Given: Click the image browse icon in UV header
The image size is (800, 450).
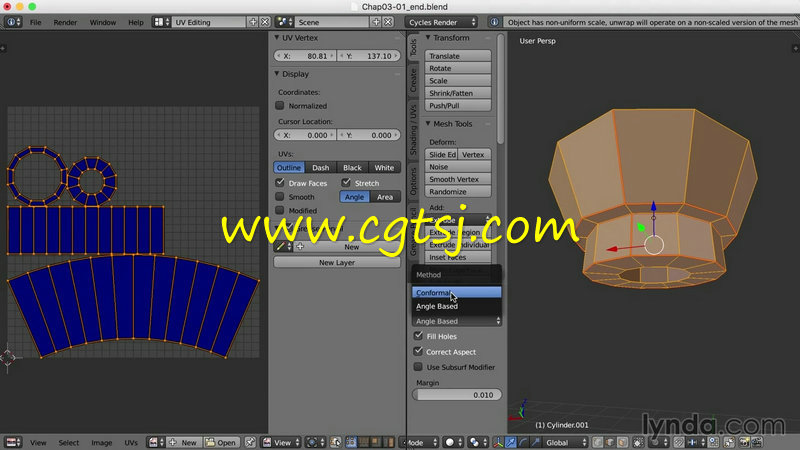Looking at the screenshot, I should 156,442.
